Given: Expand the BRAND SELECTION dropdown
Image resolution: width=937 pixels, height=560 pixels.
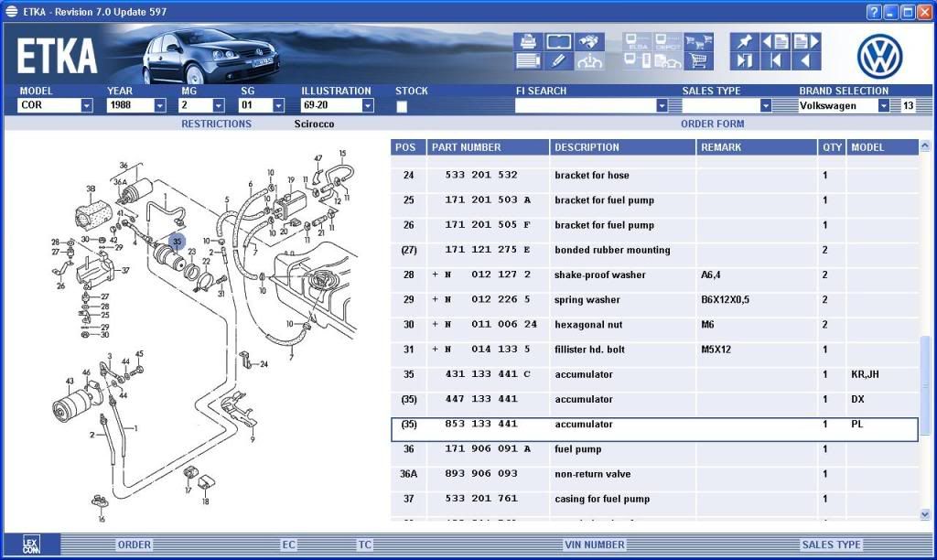Looking at the screenshot, I should [x=883, y=106].
